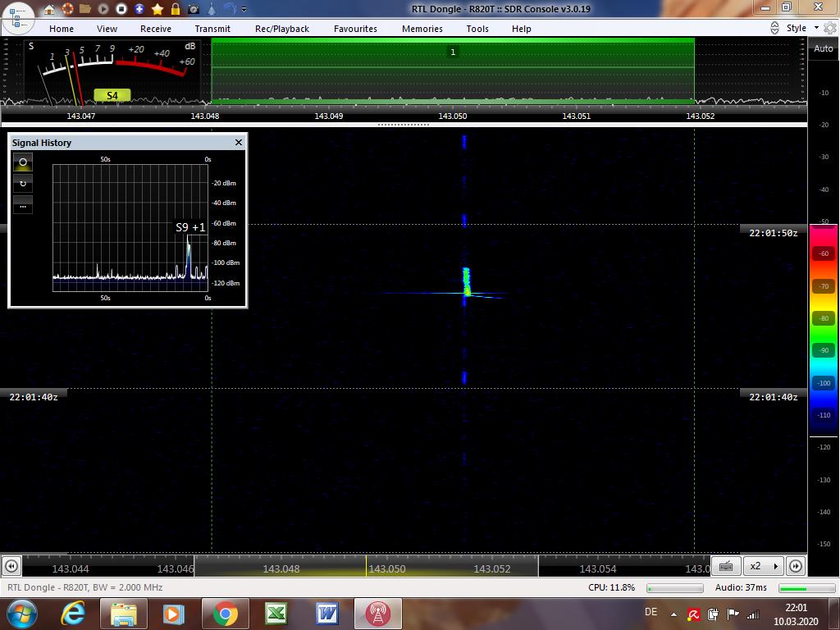
Task: Open the Tools ribbon tab
Action: pyautogui.click(x=477, y=29)
